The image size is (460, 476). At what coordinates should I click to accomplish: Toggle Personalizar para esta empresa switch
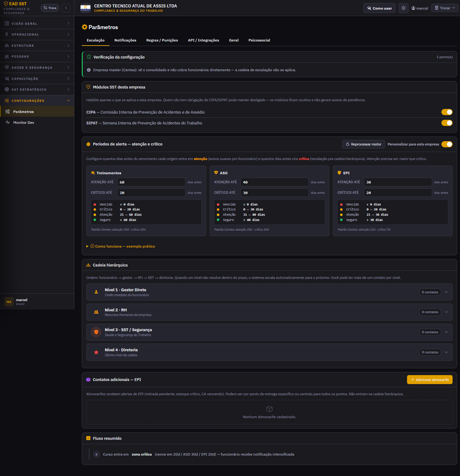tap(447, 144)
